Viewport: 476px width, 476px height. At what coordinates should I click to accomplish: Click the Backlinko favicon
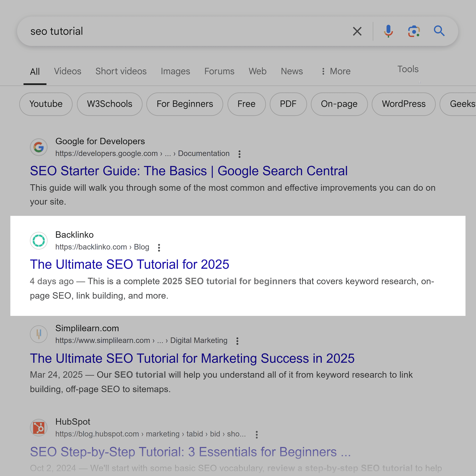(x=39, y=241)
